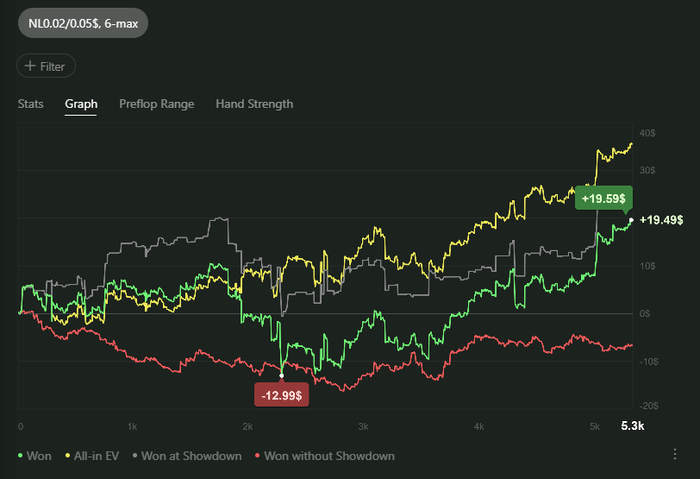The width and height of the screenshot is (700, 479).
Task: Click the plus icon in Filter
Action: point(30,66)
